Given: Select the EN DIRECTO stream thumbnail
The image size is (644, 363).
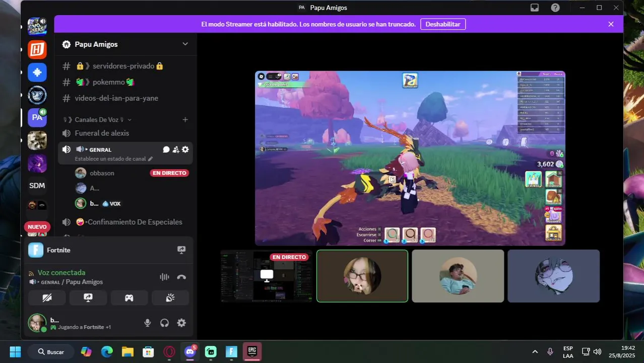Looking at the screenshot, I should point(267,276).
